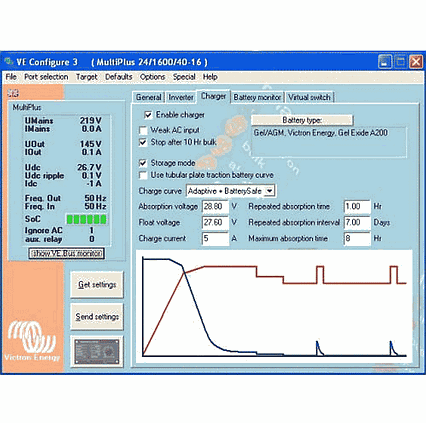The height and width of the screenshot is (423, 426).
Task: Click the Send settings button
Action: (97, 316)
